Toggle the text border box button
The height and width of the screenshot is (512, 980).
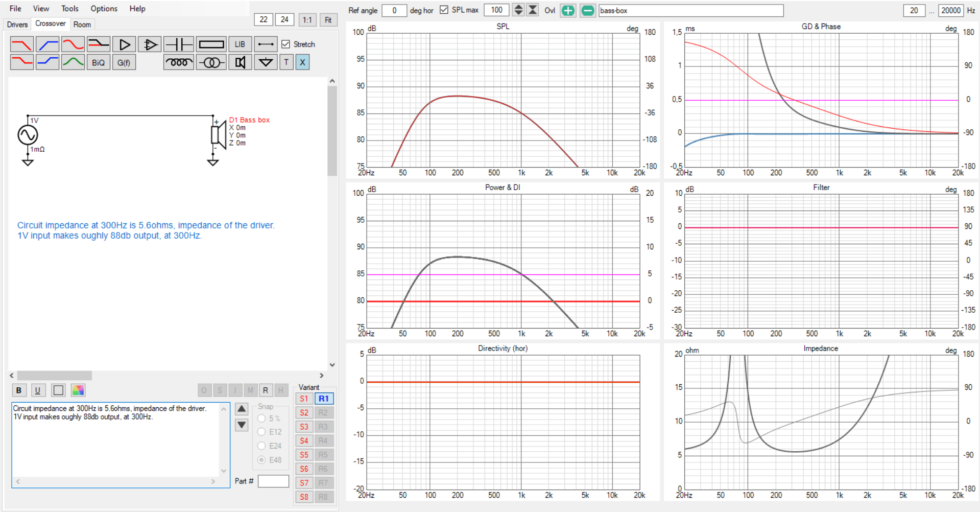pyautogui.click(x=59, y=390)
